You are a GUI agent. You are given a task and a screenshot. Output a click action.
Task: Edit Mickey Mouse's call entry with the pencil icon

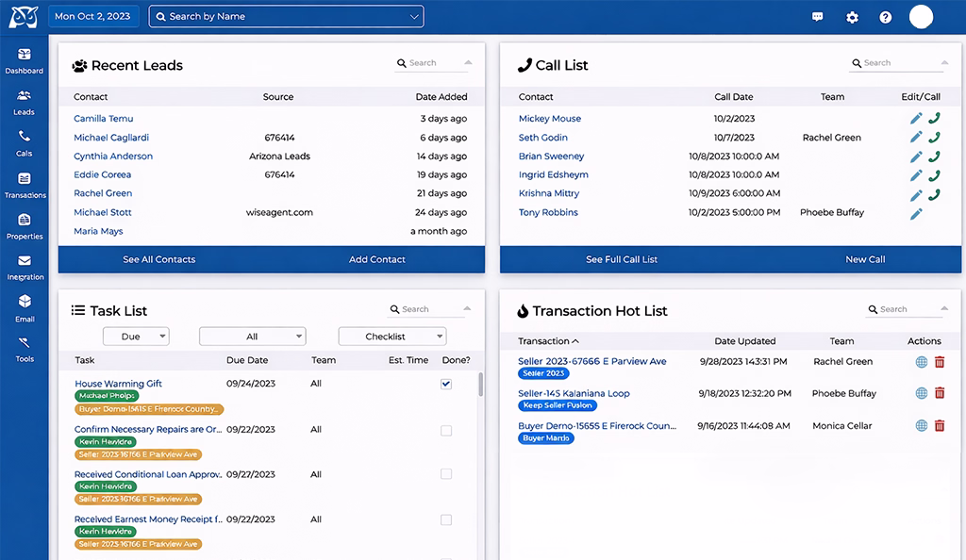click(x=916, y=118)
